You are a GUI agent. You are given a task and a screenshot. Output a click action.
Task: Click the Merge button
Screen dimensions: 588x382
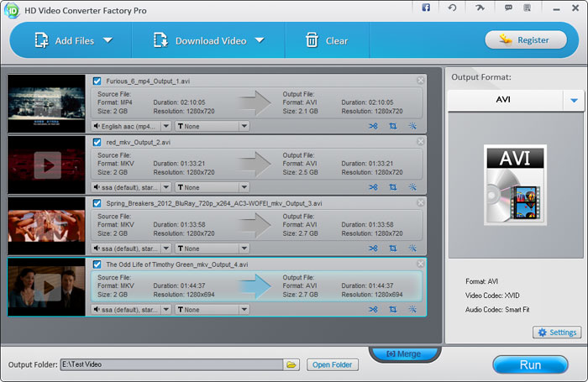(x=405, y=354)
